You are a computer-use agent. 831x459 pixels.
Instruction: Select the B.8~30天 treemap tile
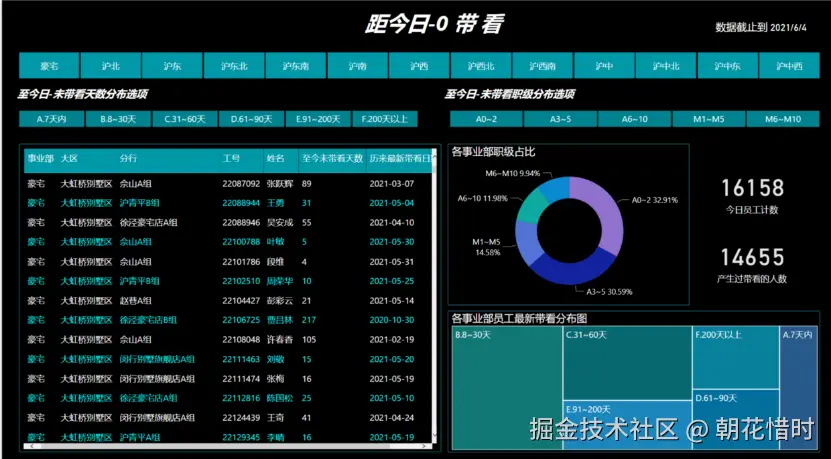point(507,388)
